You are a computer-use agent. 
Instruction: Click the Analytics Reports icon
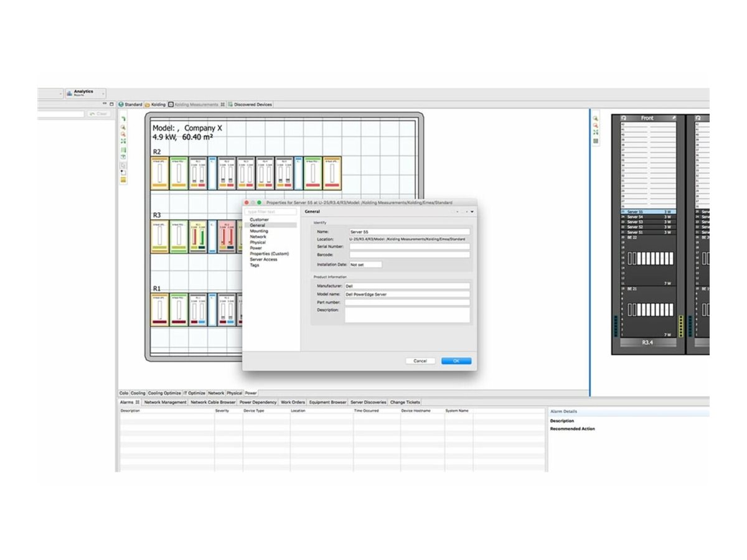(69, 93)
